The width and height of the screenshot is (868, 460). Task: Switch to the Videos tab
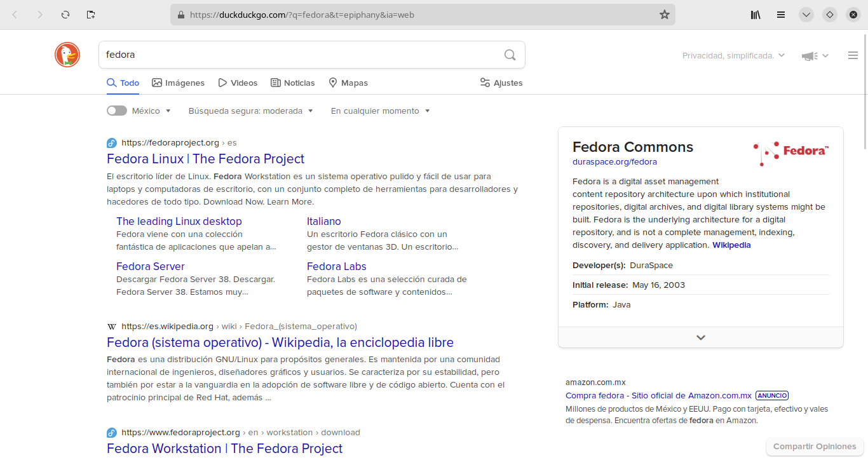pos(238,83)
